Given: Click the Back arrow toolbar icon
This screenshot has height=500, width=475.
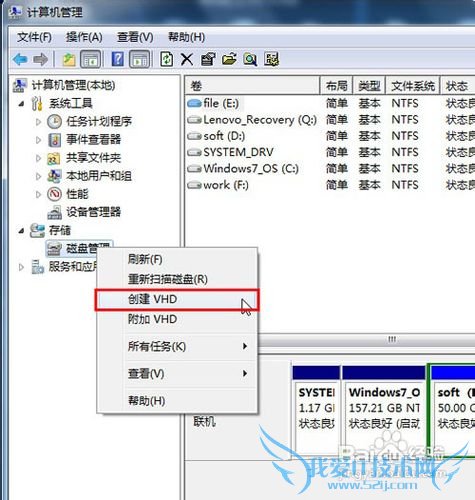Looking at the screenshot, I should click(x=20, y=59).
